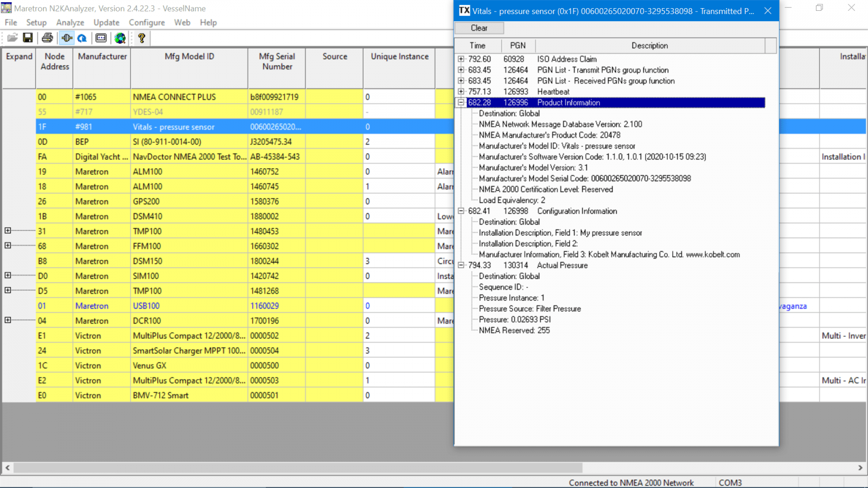Toggle the network connect icon

[67, 38]
